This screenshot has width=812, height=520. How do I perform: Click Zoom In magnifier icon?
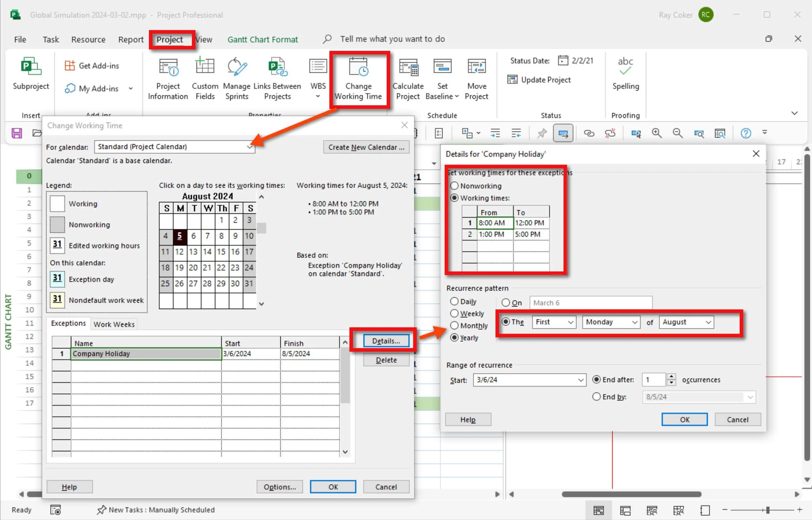[657, 133]
